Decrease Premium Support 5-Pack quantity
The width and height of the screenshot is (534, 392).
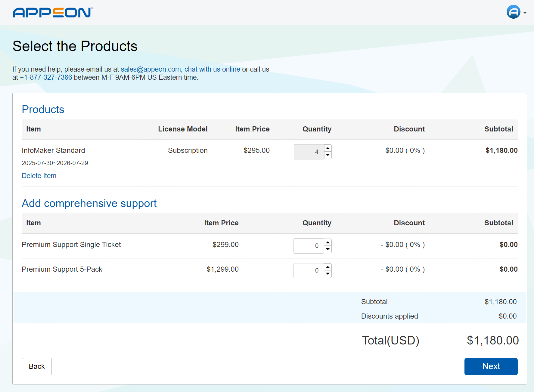pos(328,274)
